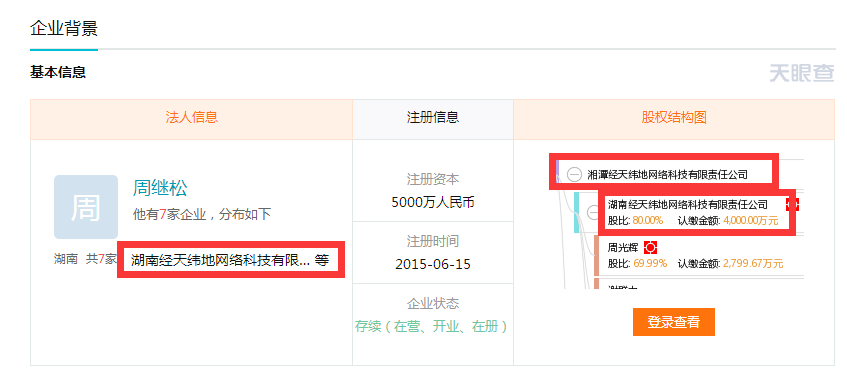Click the 登录查看 button
This screenshot has width=847, height=368.
tap(674, 322)
